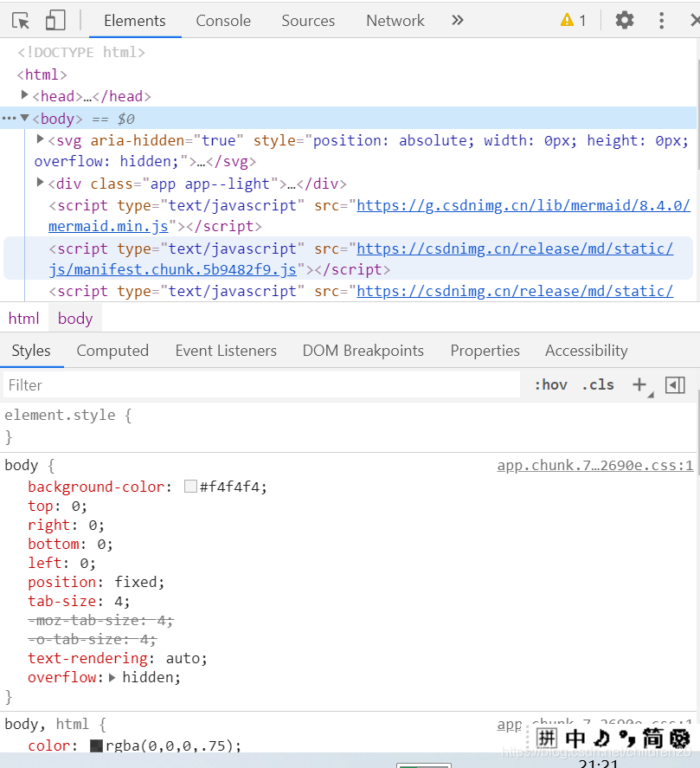Open the DOM Breakpoints tab

[x=363, y=351]
